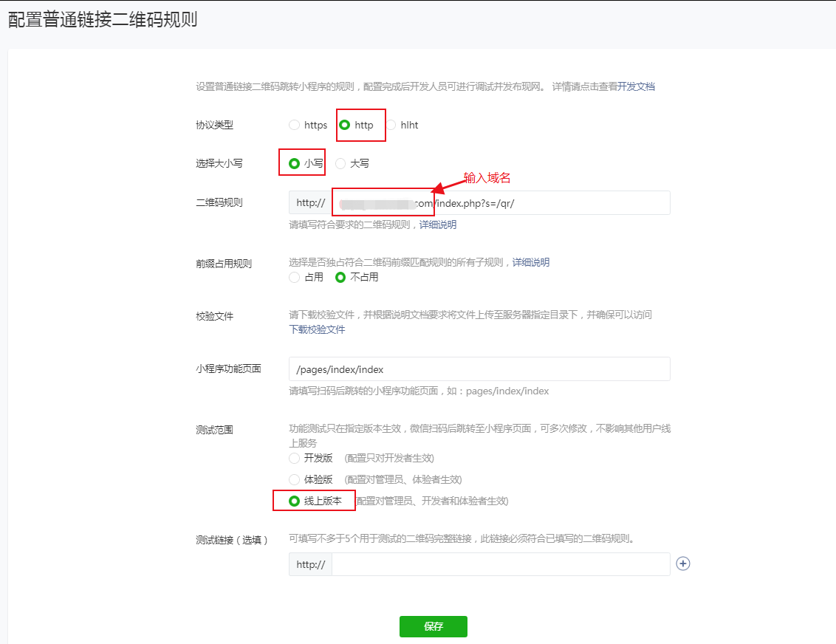Click the green 保存 button
836x644 pixels.
pos(434,626)
